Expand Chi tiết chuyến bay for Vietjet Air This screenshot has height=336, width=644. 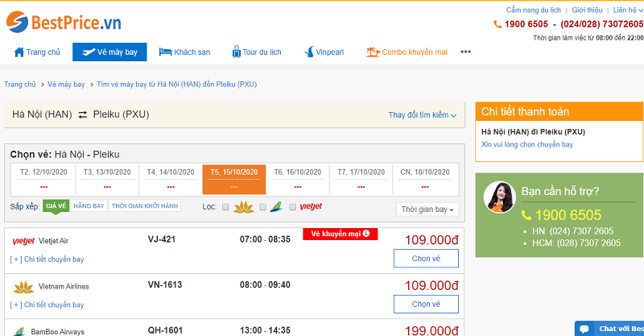(x=47, y=259)
